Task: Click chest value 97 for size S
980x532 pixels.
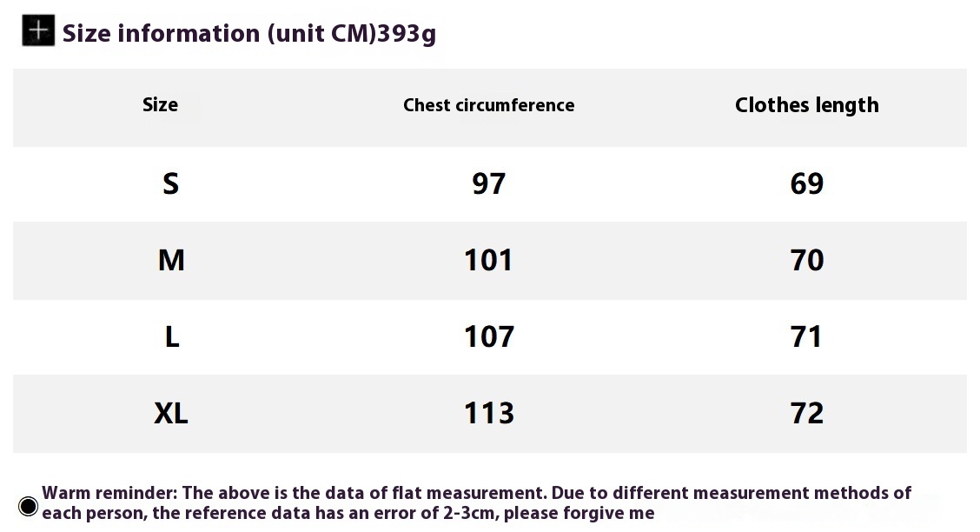Action: (488, 183)
